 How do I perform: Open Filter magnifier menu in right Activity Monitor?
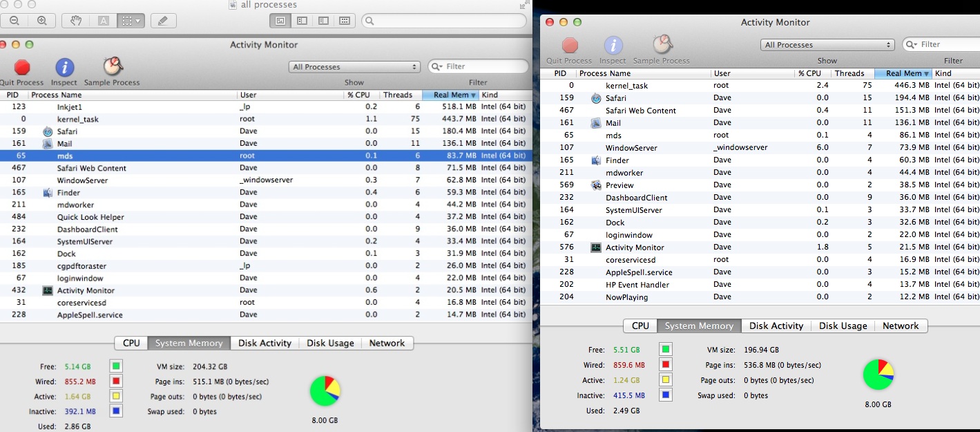(x=912, y=44)
